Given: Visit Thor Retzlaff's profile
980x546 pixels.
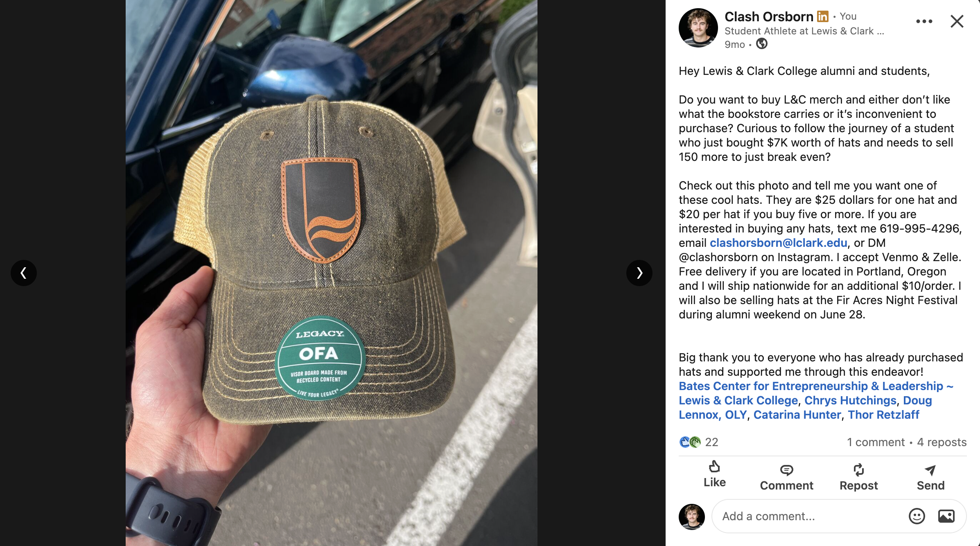Looking at the screenshot, I should (883, 415).
